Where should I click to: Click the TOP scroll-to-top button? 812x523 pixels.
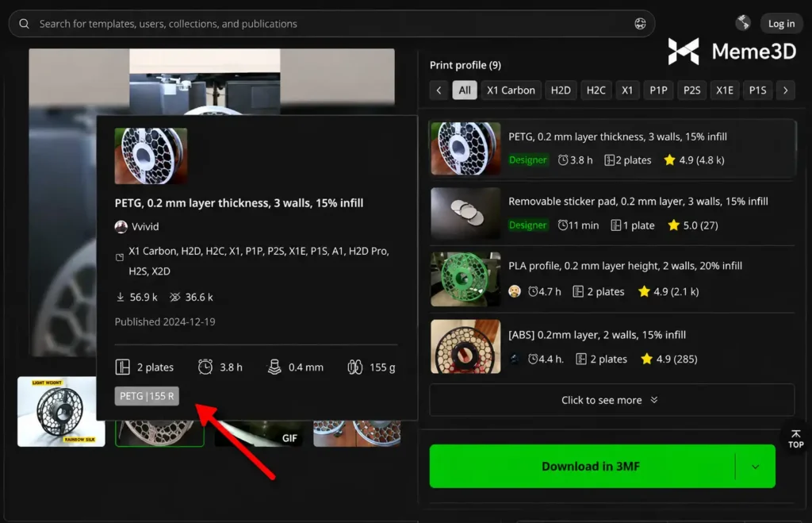click(795, 439)
